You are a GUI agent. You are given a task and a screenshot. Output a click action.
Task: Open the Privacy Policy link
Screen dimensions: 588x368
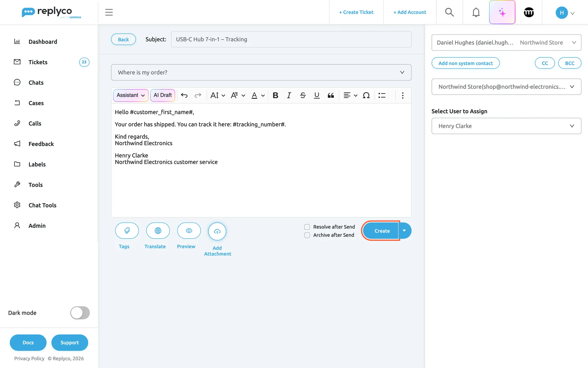tap(29, 359)
